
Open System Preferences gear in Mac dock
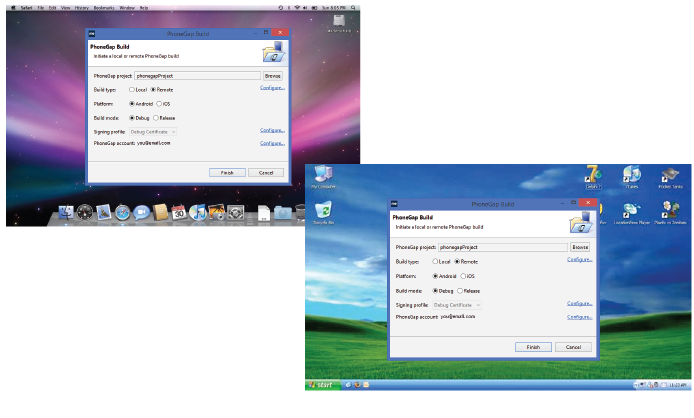(236, 212)
